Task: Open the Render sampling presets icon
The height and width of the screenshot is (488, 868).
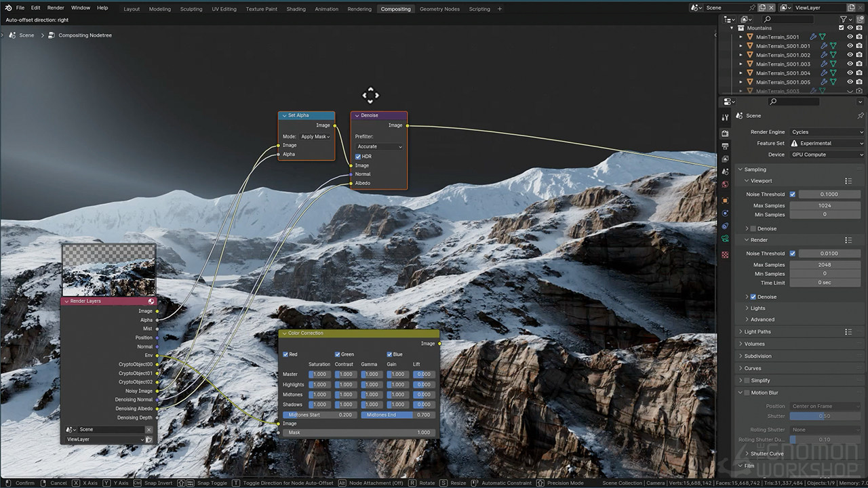Action: click(x=848, y=240)
